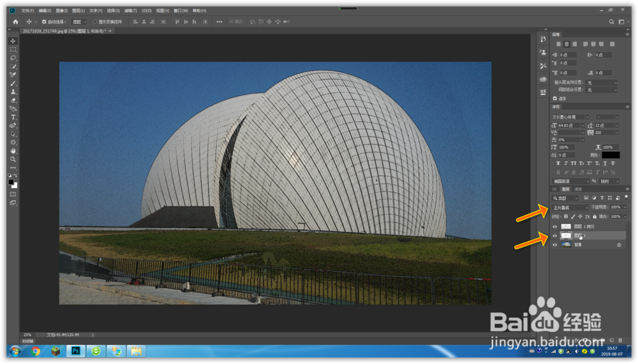Open the three-dots more options button
The height and width of the screenshot is (364, 638).
[x=219, y=22]
